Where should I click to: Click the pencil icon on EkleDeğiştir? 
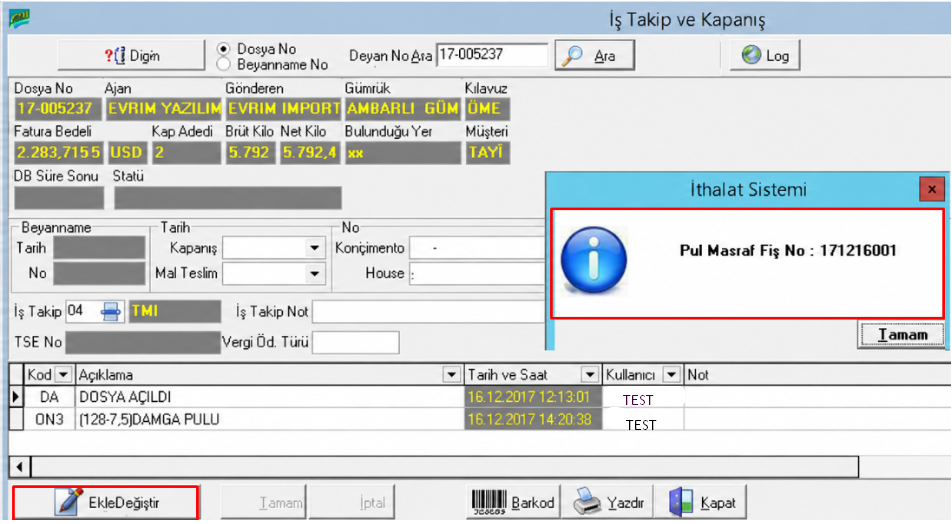[x=69, y=502]
